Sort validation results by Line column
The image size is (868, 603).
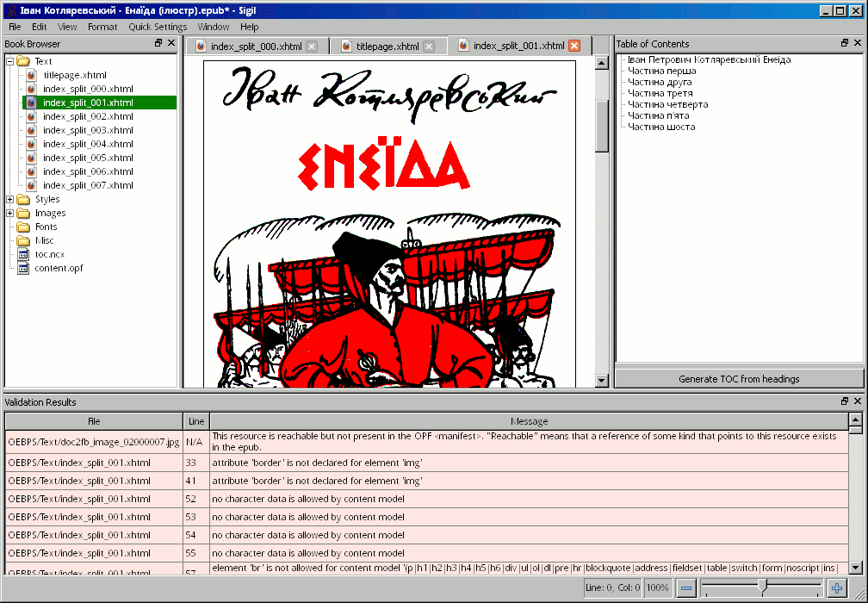point(196,421)
